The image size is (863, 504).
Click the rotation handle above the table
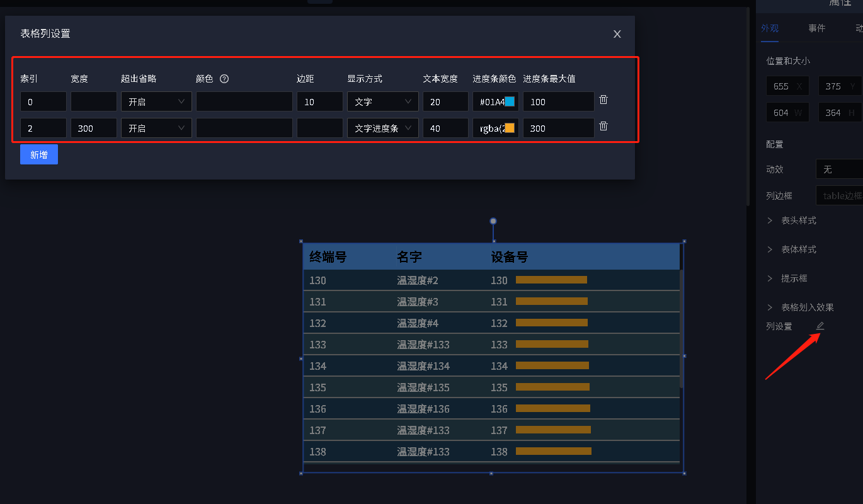[x=493, y=221]
